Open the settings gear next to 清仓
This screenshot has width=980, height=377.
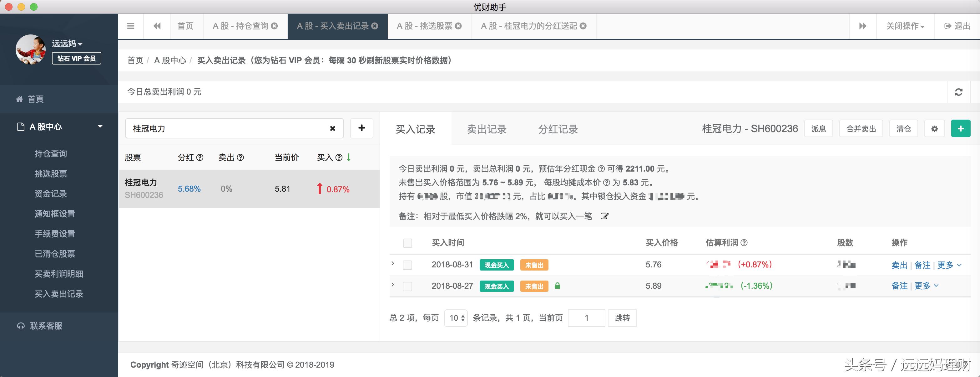(x=935, y=129)
